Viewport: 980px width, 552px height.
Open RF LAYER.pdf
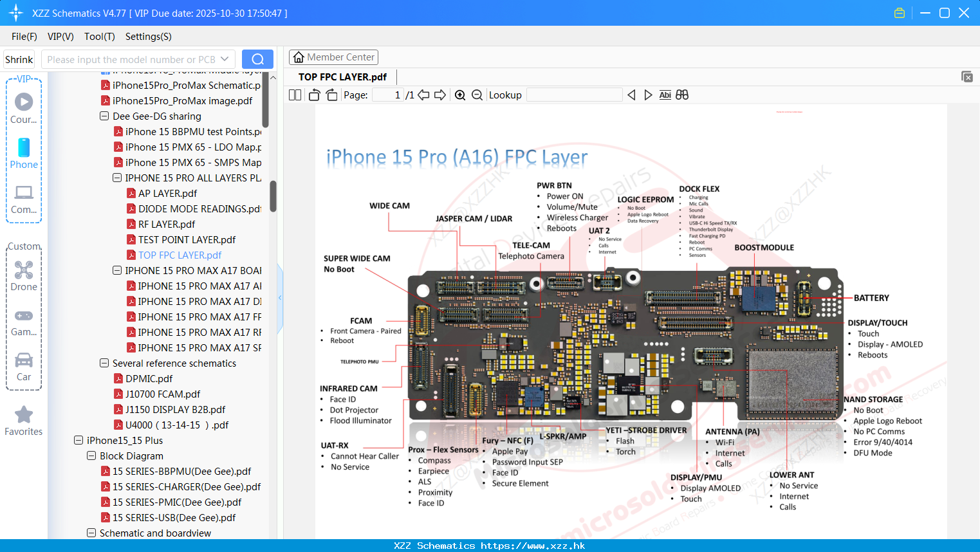167,224
